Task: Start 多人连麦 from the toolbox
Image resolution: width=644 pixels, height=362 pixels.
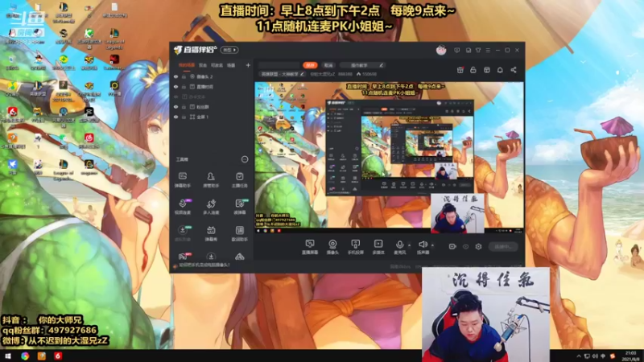Action: pyautogui.click(x=211, y=207)
